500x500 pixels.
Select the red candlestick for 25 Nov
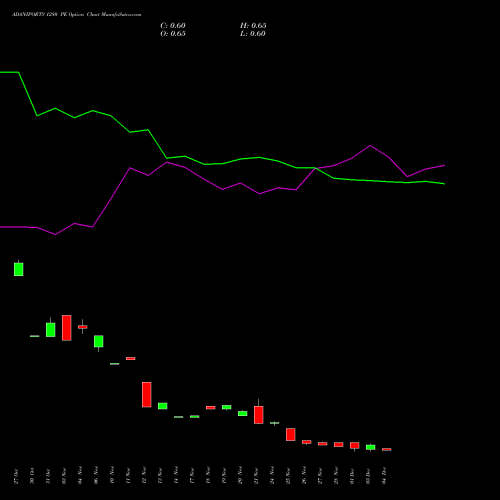tap(291, 435)
